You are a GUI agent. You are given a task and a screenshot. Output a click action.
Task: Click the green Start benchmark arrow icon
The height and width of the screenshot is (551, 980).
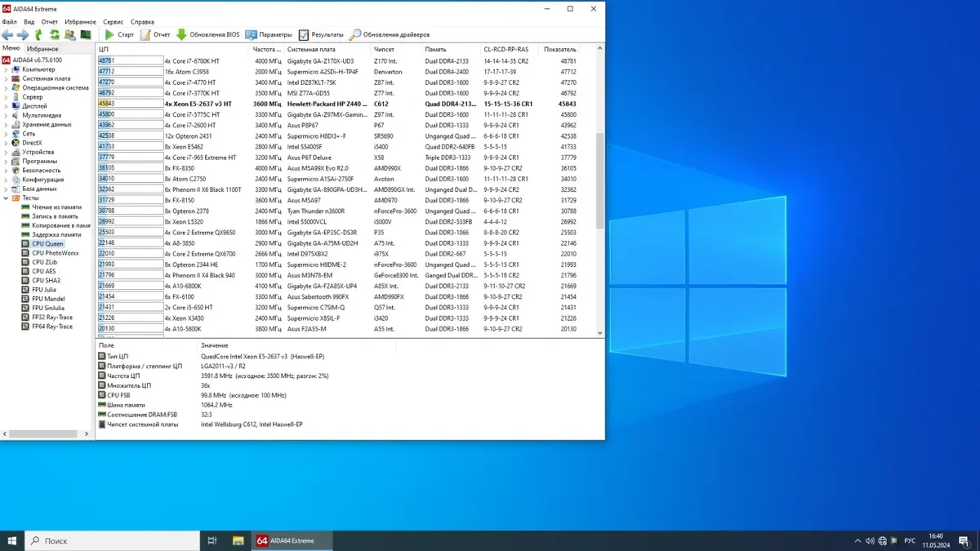pyautogui.click(x=109, y=35)
